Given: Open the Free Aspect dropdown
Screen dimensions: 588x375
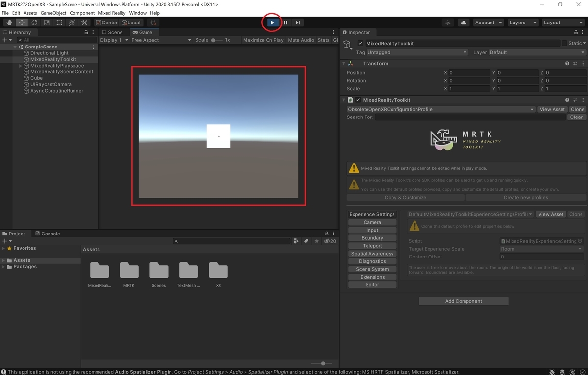Looking at the screenshot, I should (x=161, y=40).
